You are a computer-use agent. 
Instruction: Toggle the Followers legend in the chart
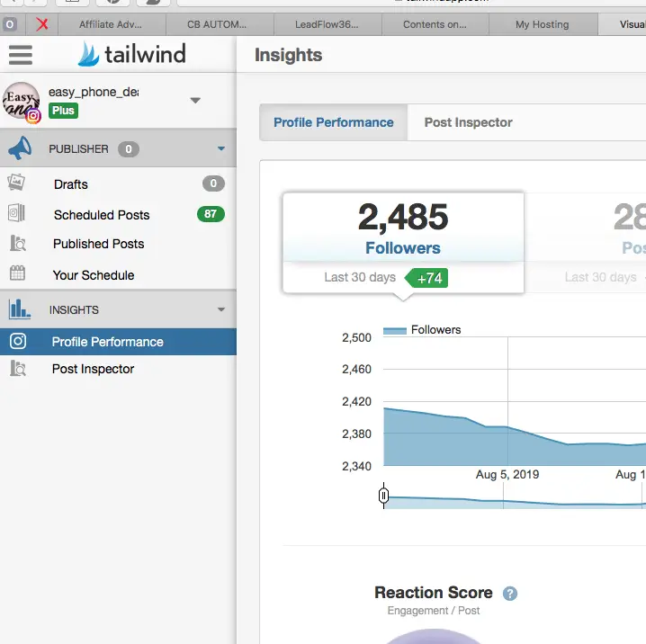tap(422, 330)
